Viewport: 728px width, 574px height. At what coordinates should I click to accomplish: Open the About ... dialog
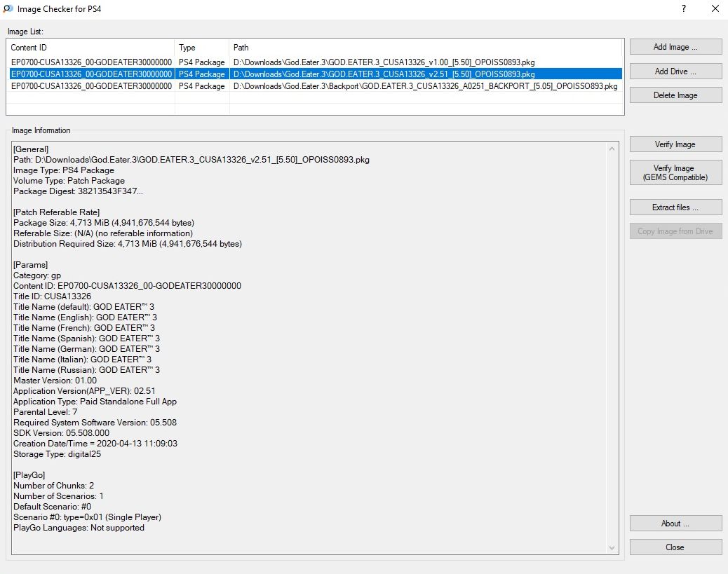click(675, 524)
